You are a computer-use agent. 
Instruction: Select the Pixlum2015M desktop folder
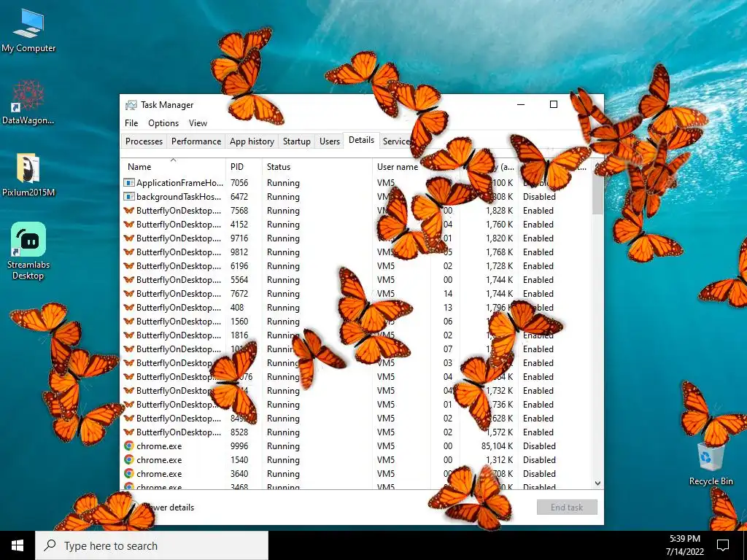(x=28, y=175)
